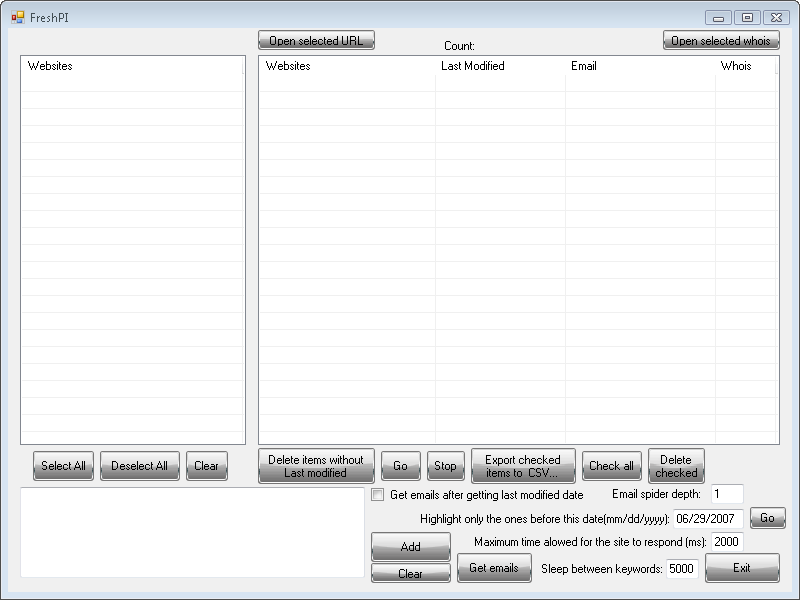Enable get emails after last modified date
The width and height of the screenshot is (800, 600).
[x=378, y=494]
